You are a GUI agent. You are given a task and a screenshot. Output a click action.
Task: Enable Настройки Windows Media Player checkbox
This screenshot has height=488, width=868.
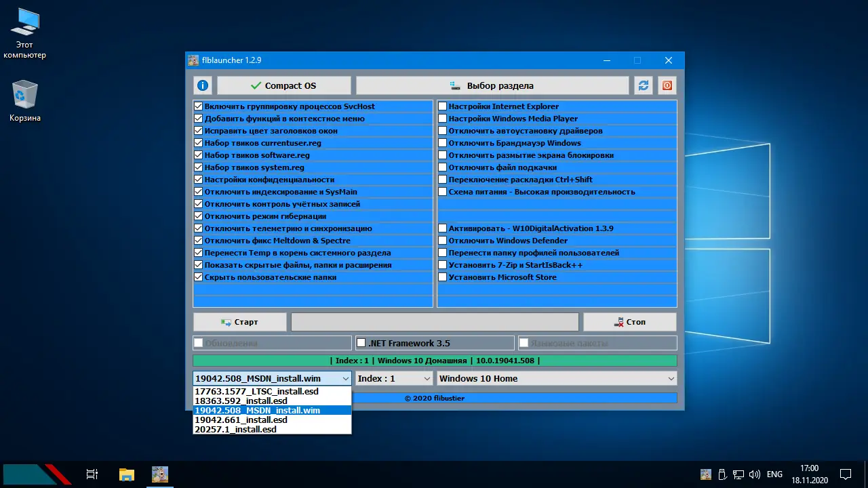point(443,119)
